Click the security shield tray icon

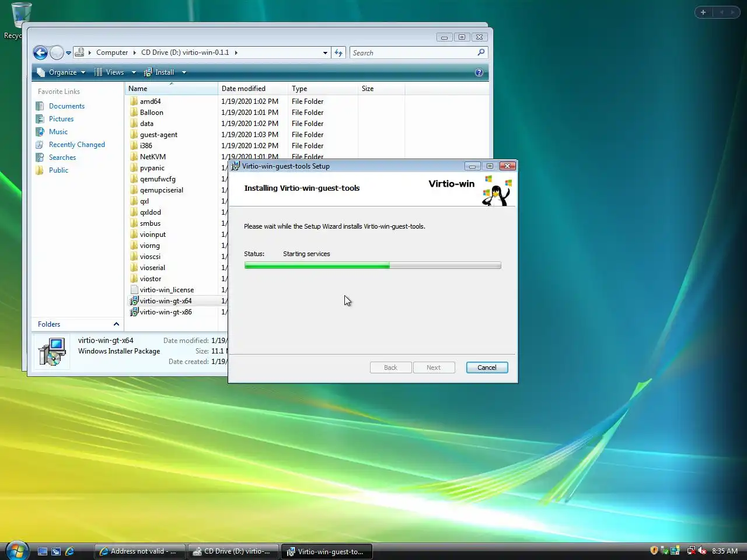[654, 551]
